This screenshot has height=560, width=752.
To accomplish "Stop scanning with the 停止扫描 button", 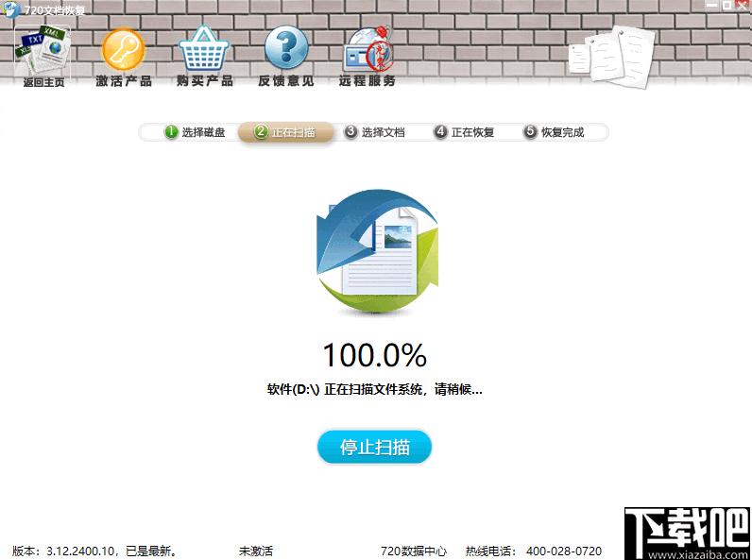I will pyautogui.click(x=374, y=447).
